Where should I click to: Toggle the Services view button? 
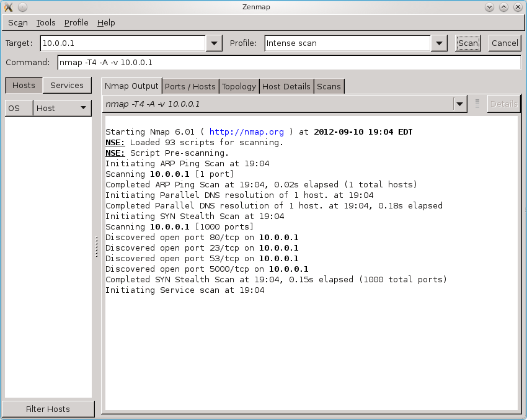(67, 86)
